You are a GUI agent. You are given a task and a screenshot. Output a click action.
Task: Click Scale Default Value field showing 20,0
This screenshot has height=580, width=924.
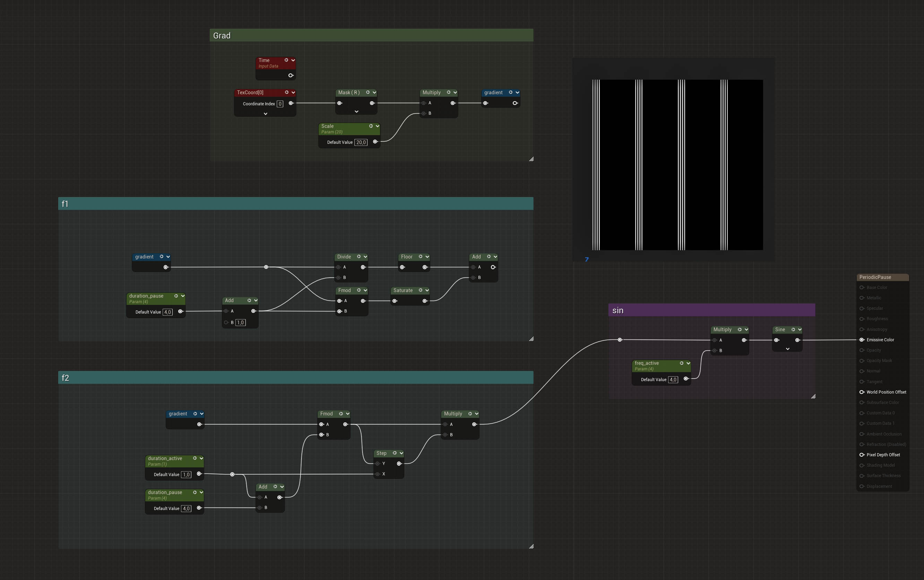click(361, 142)
